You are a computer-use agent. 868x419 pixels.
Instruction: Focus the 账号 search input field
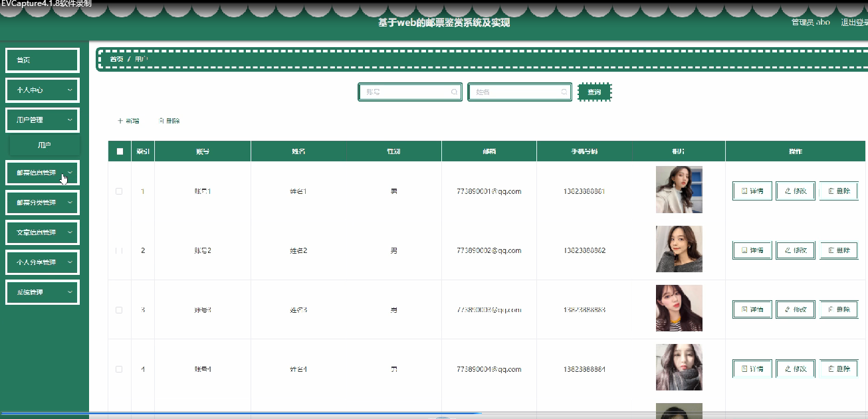410,92
